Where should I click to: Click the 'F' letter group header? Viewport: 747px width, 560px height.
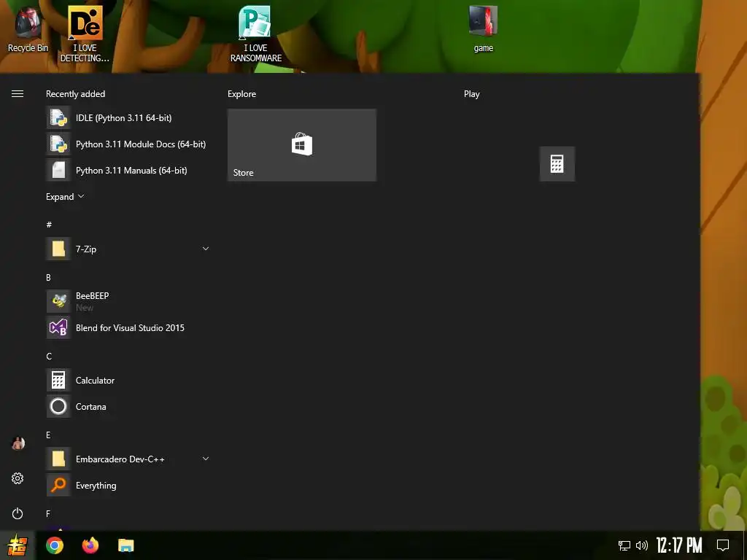click(x=47, y=514)
